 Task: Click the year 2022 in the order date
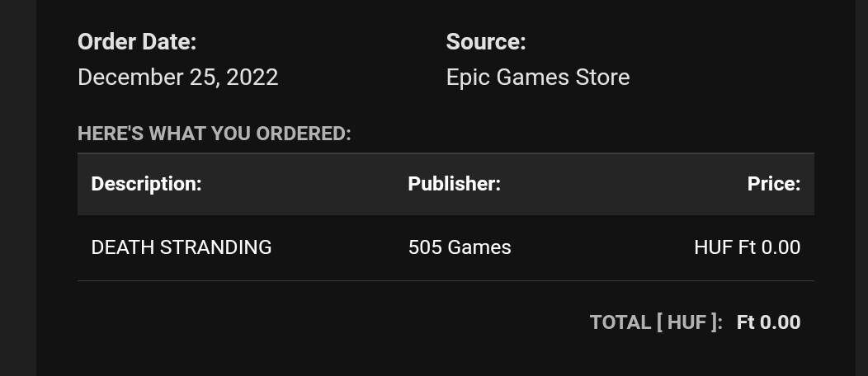[252, 78]
